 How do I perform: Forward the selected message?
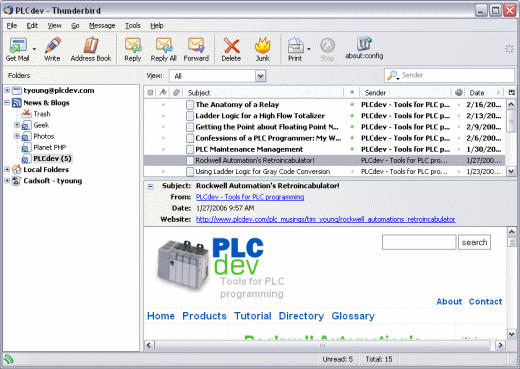[x=196, y=49]
